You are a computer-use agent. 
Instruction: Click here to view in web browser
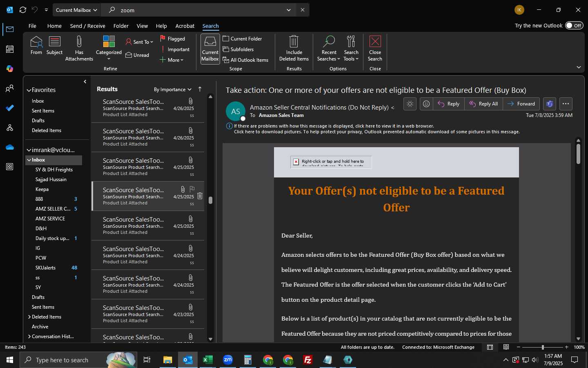(x=334, y=126)
